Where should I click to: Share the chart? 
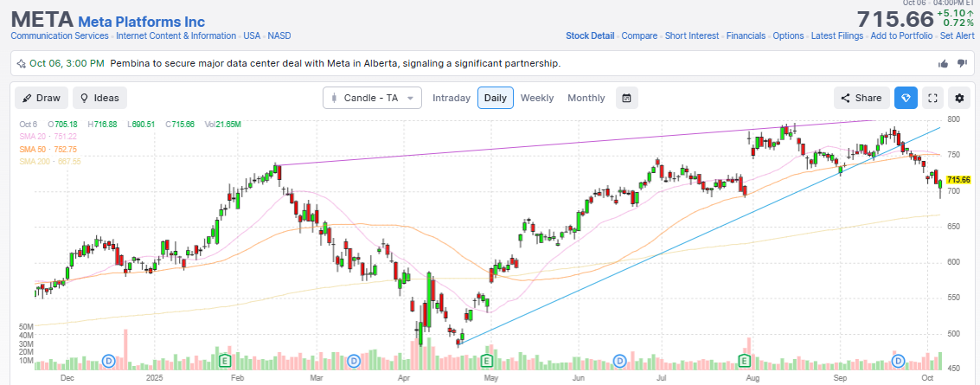pyautogui.click(x=862, y=98)
